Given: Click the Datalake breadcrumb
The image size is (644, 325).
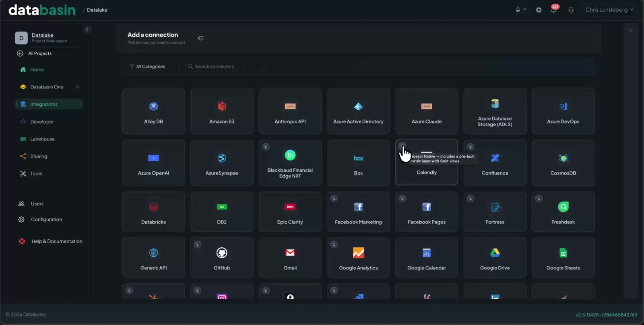Looking at the screenshot, I should click(97, 10).
